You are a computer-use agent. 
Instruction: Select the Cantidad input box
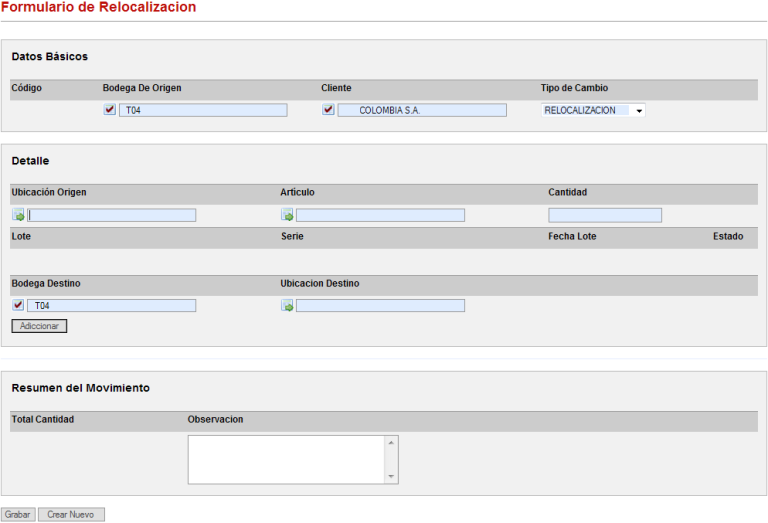[605, 215]
